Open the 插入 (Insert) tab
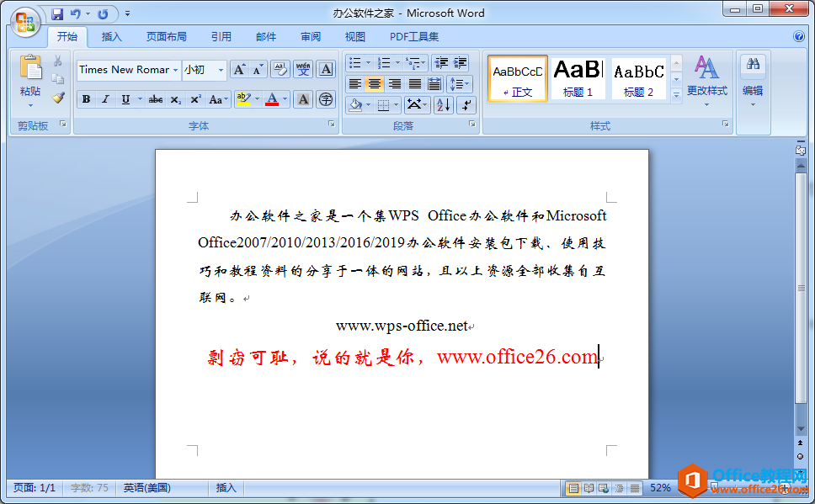 tap(111, 37)
